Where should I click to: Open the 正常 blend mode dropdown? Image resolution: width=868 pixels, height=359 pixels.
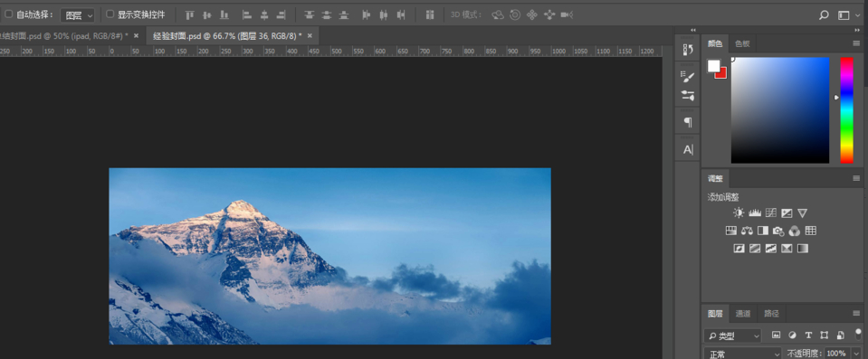tap(742, 353)
